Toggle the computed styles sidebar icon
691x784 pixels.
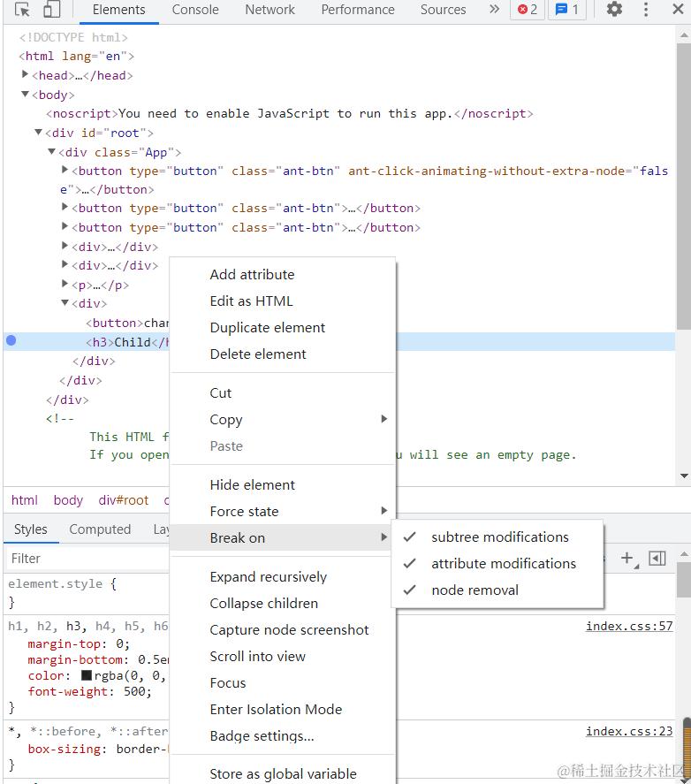657,558
